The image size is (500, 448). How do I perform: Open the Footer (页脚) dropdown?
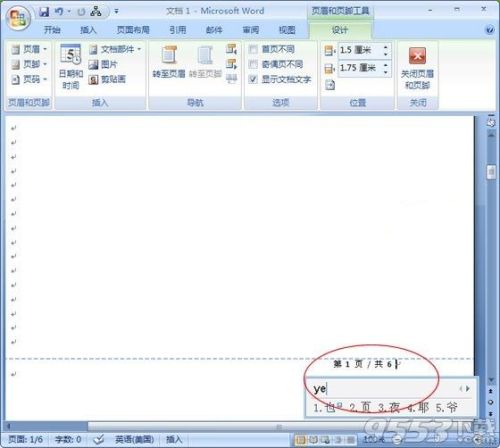point(29,64)
